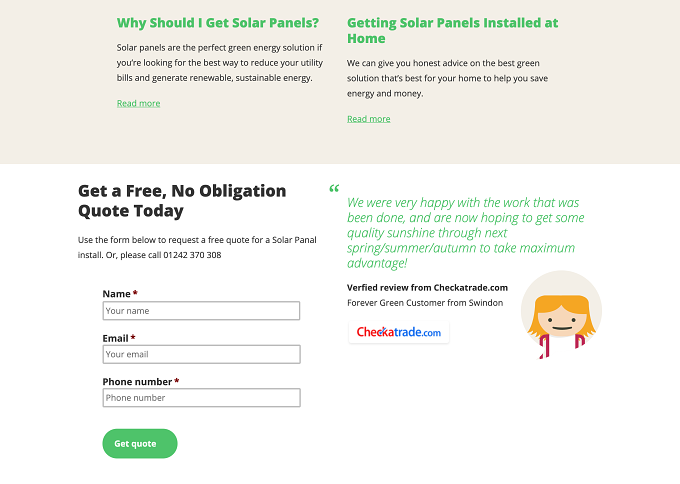Focus the Your name input field
The image size is (680, 484).
[x=201, y=311]
